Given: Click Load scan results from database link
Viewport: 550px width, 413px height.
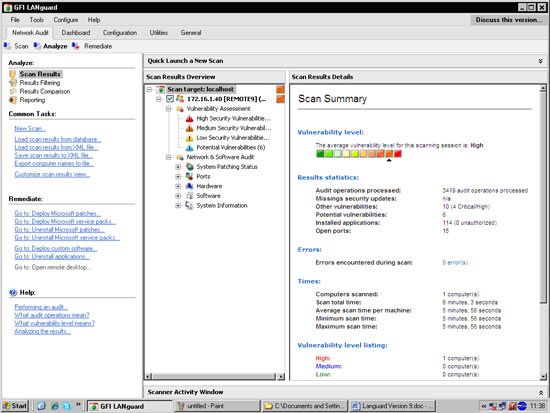Looking at the screenshot, I should coord(58,139).
